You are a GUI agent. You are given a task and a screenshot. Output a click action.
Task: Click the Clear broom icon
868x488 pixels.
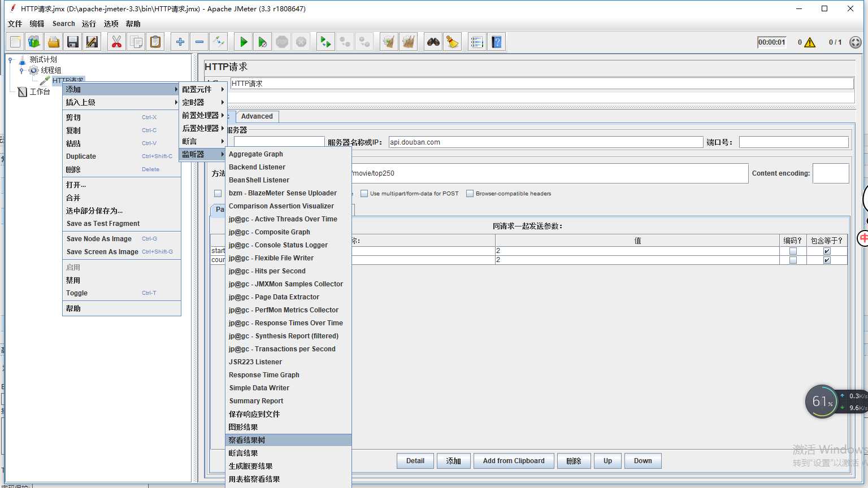389,42
